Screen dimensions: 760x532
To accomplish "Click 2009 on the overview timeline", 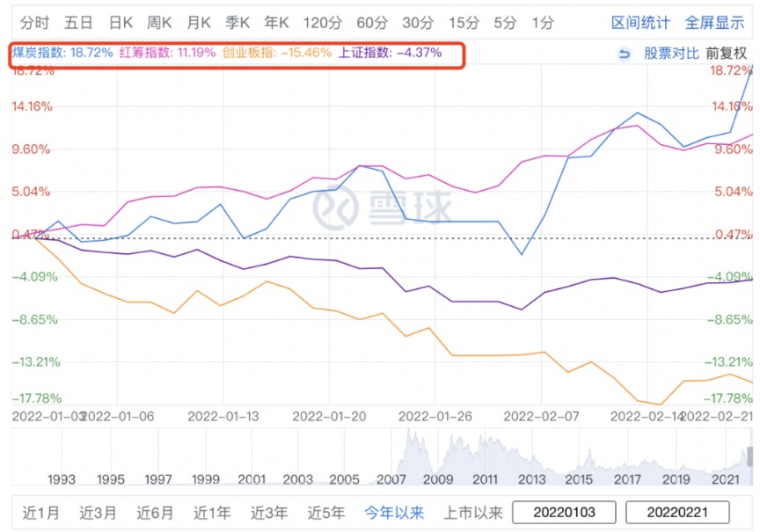I will 438,479.
